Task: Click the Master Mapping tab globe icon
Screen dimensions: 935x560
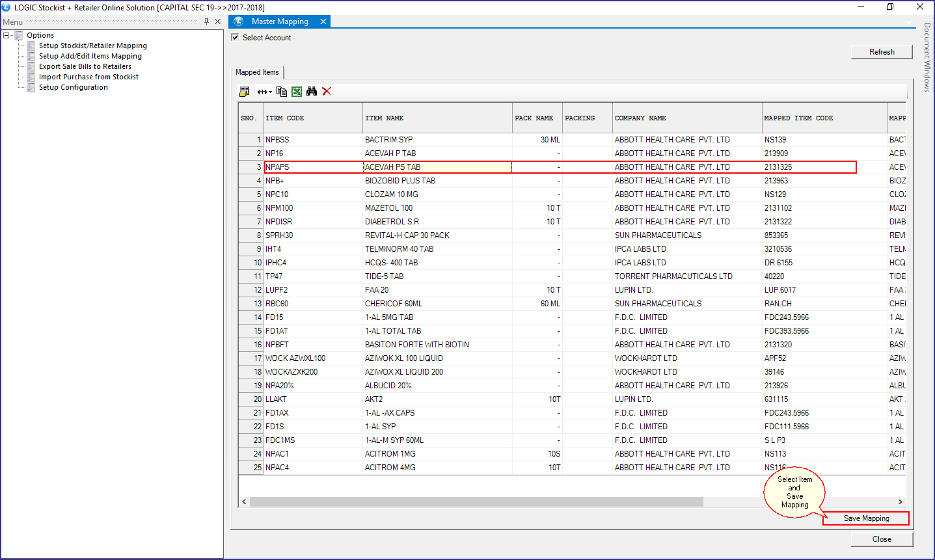Action: click(239, 21)
